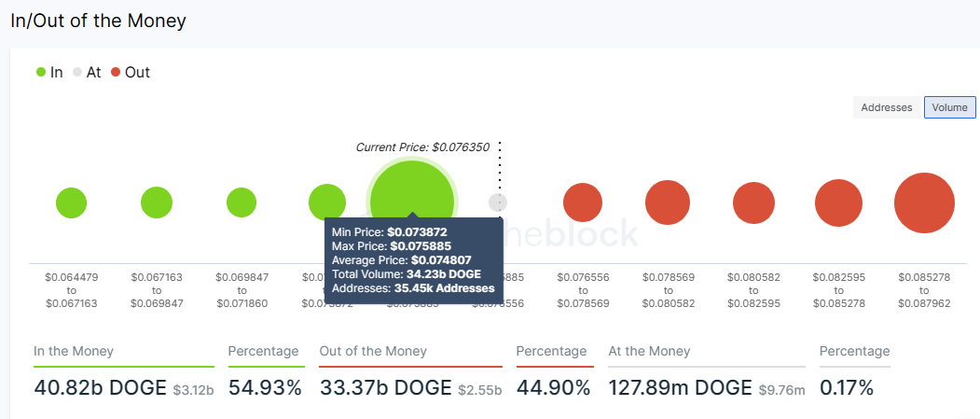This screenshot has width=980, height=419.
Task: Click tooltip Max Price: $0.075885 line
Action: [392, 245]
